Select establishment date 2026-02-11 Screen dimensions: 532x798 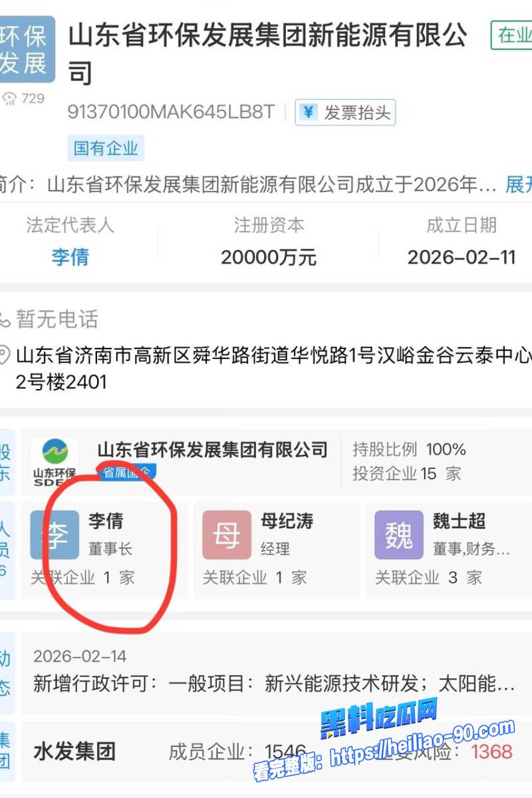462,257
